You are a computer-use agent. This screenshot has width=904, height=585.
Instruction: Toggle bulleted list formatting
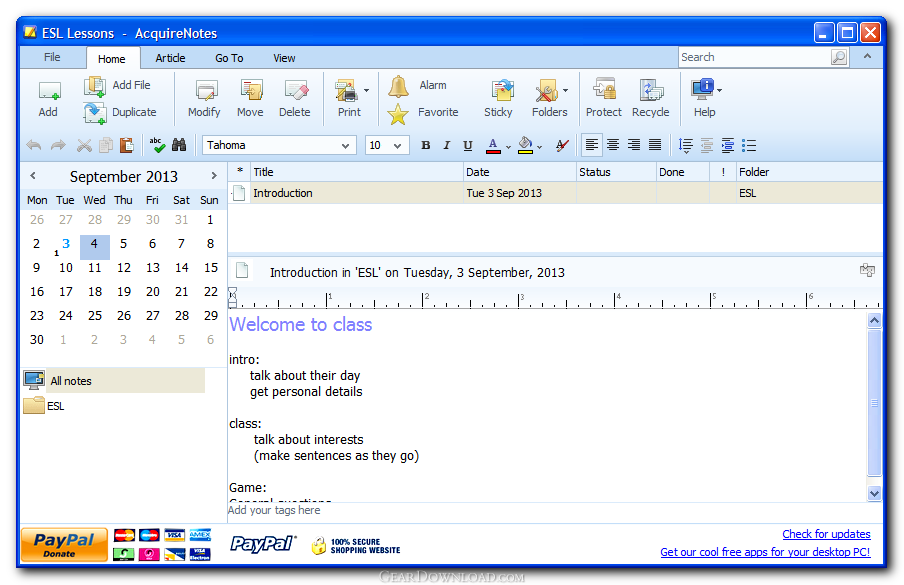[749, 145]
